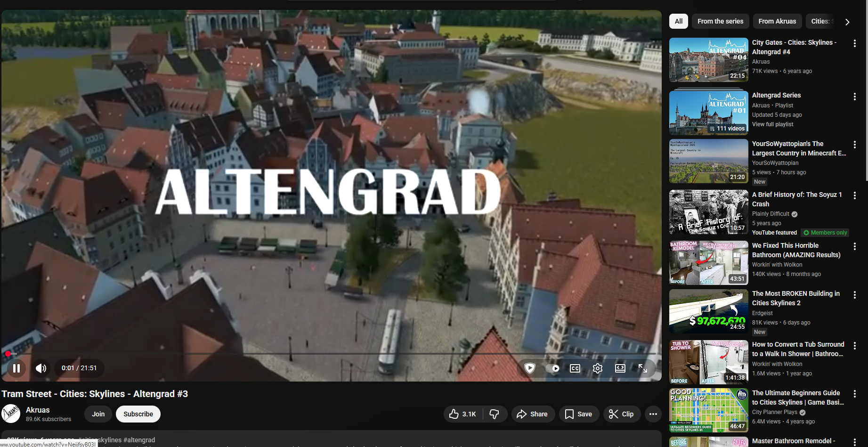Switch to theater mode
This screenshot has height=447, width=868.
point(620,368)
